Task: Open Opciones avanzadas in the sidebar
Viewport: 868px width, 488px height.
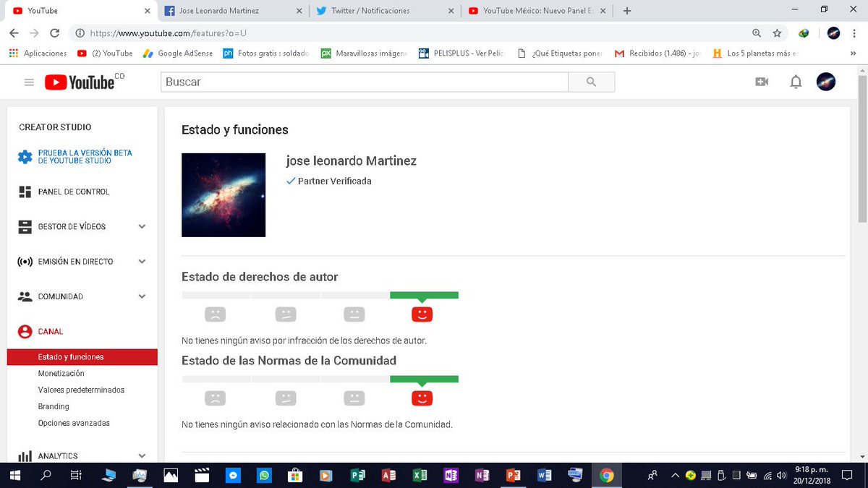Action: (x=74, y=423)
